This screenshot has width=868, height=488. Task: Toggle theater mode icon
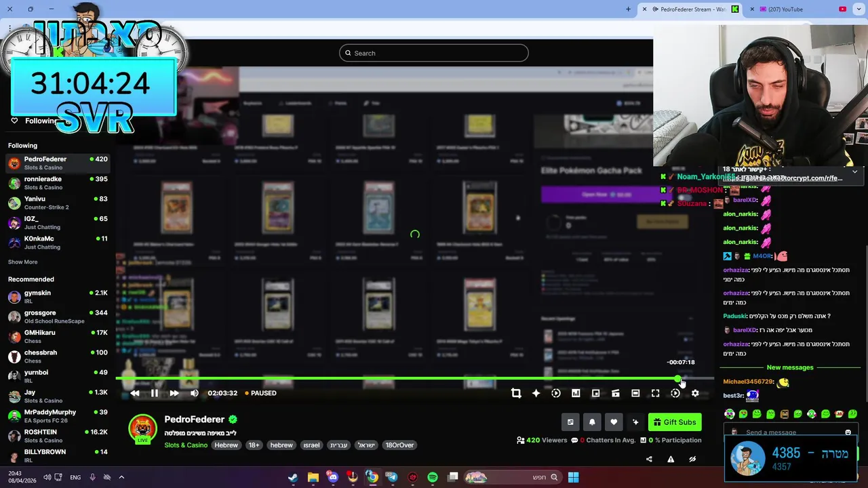point(635,393)
